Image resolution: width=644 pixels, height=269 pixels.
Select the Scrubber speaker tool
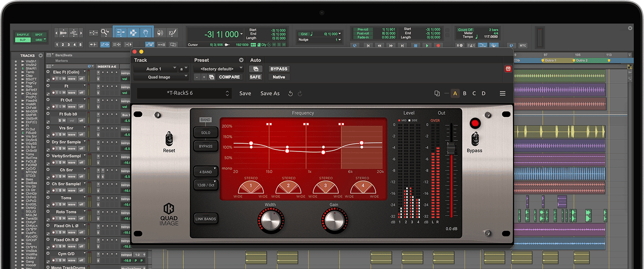coord(160,33)
